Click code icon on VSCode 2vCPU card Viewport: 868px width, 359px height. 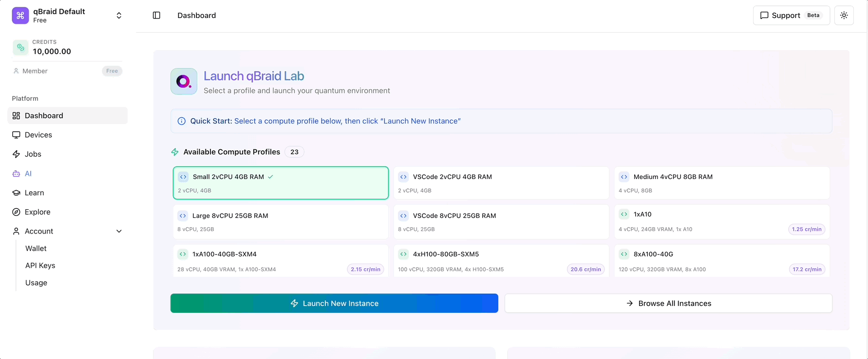[x=403, y=177]
